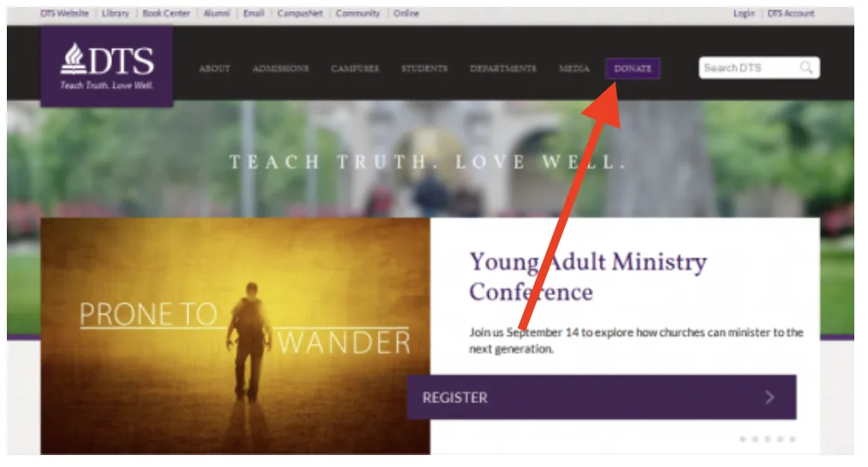Click the Prone to Wander image
Viewport: 868px width, 467px height.
pos(235,336)
